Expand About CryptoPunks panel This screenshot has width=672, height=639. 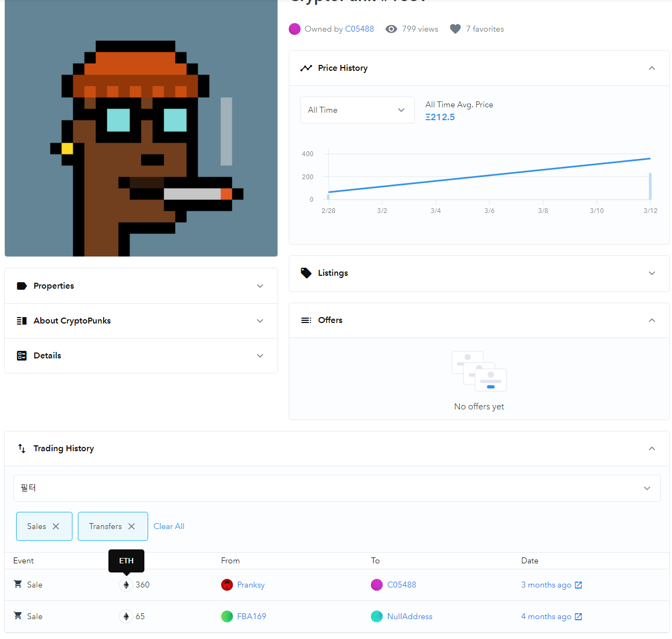click(260, 321)
